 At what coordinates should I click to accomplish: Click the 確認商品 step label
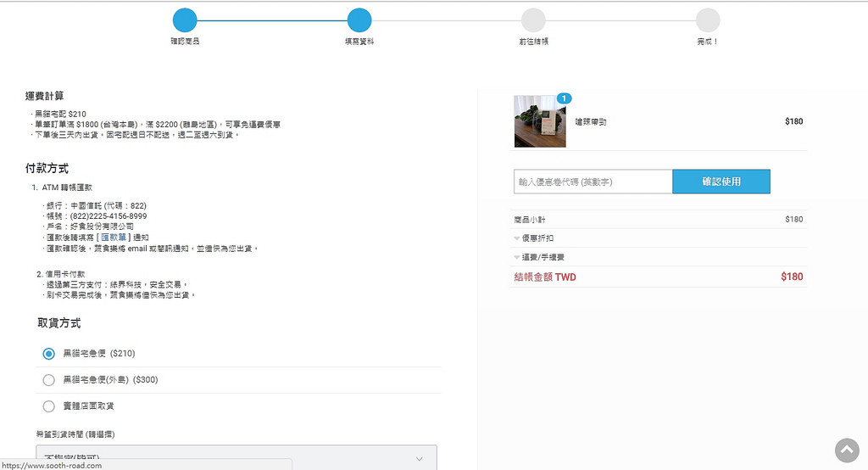point(185,41)
